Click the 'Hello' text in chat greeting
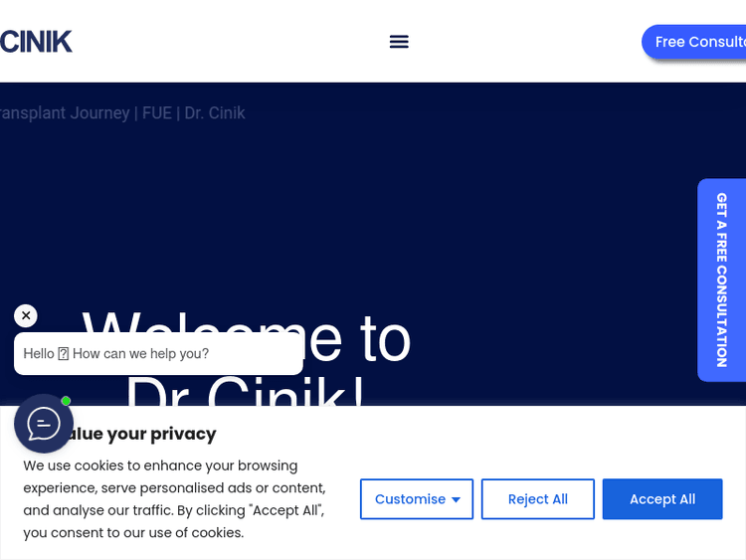The image size is (746, 560). 39,353
